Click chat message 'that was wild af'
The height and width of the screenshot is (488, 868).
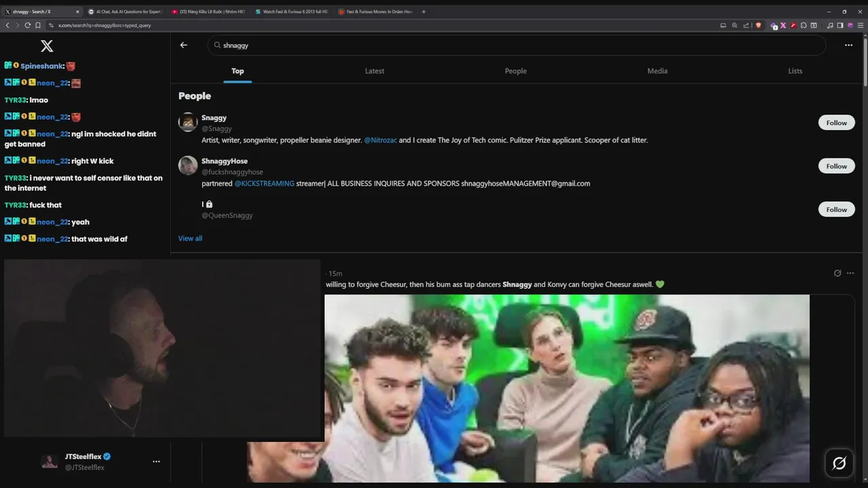(99, 239)
